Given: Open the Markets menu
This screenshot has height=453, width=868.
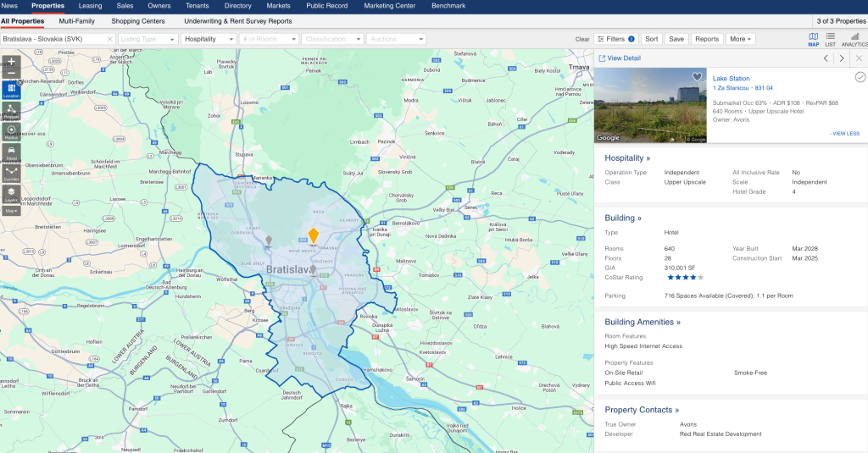Looking at the screenshot, I should tap(278, 6).
